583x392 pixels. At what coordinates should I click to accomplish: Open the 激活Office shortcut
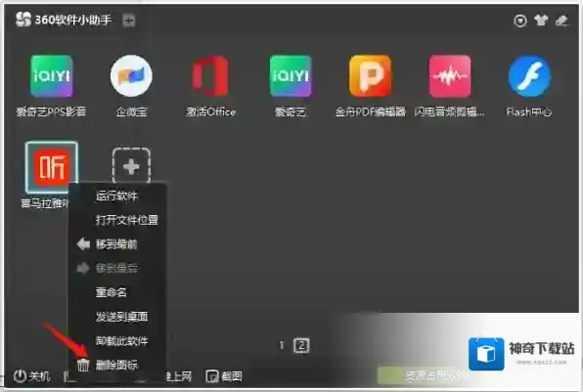click(x=210, y=76)
